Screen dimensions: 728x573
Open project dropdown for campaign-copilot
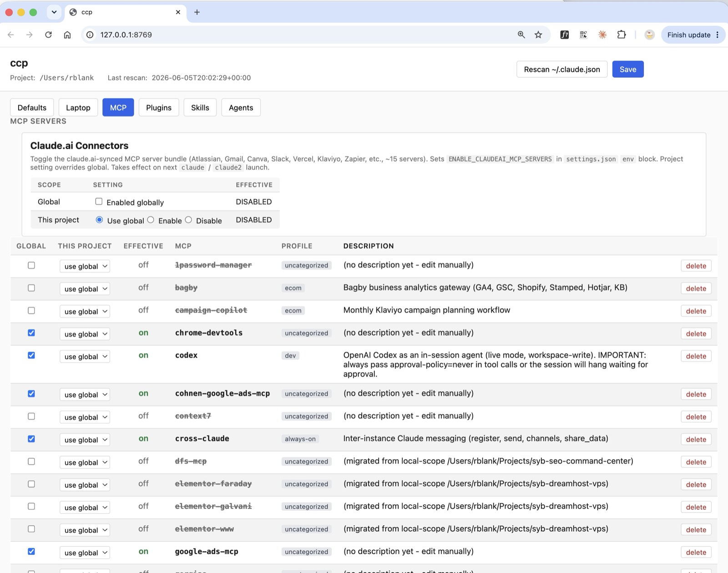[85, 311]
